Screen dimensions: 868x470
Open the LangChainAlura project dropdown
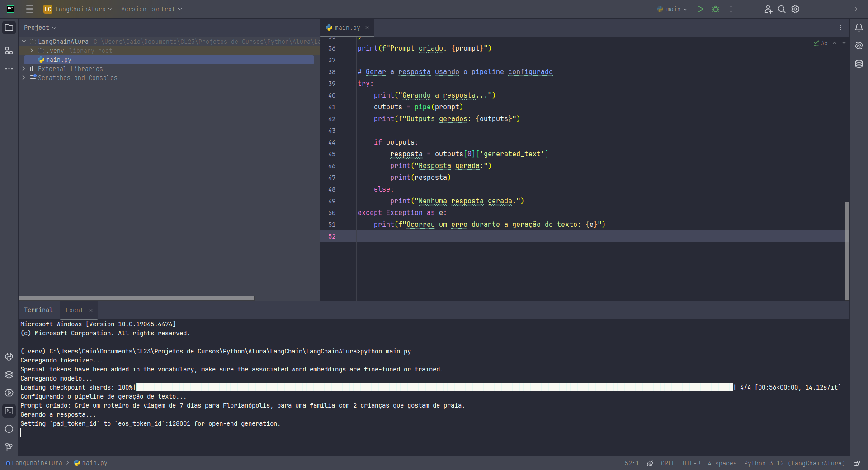pos(78,9)
